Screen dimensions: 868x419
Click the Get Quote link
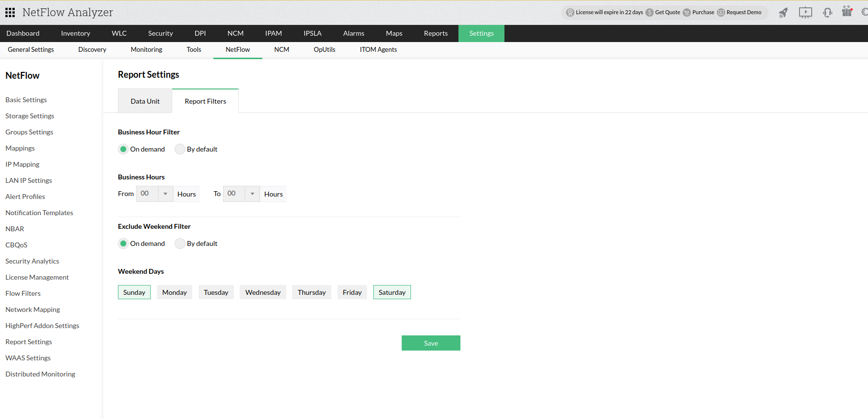coord(667,12)
